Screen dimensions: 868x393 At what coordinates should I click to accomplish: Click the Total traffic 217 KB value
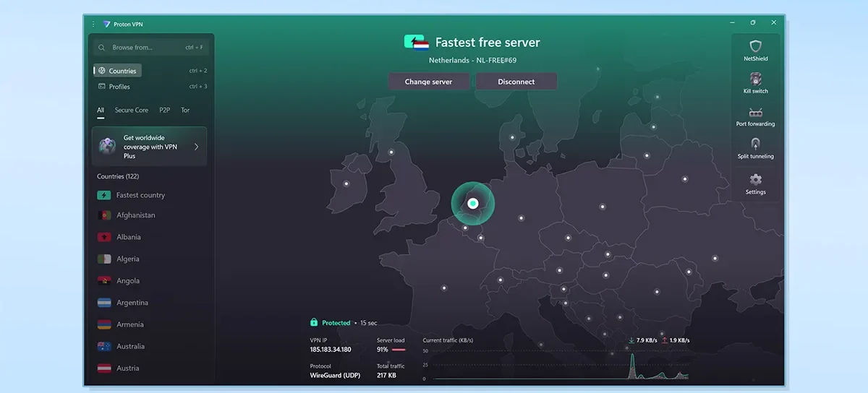(386, 376)
